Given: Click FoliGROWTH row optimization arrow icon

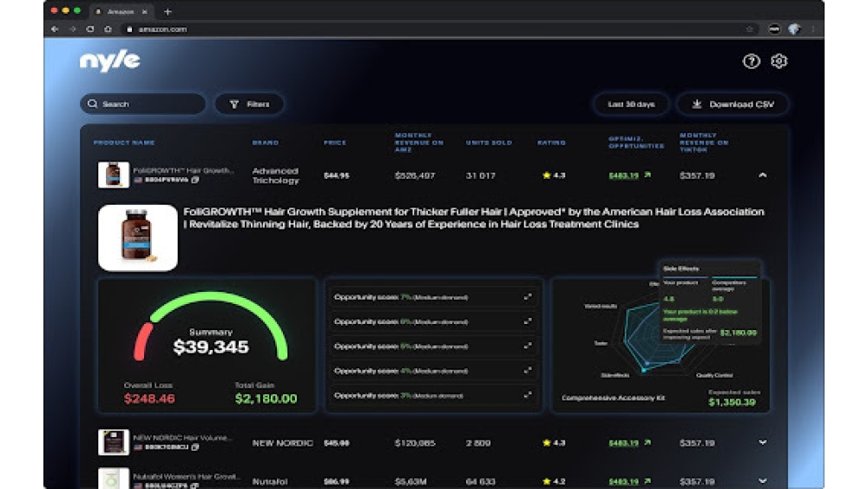Looking at the screenshot, I should (648, 175).
